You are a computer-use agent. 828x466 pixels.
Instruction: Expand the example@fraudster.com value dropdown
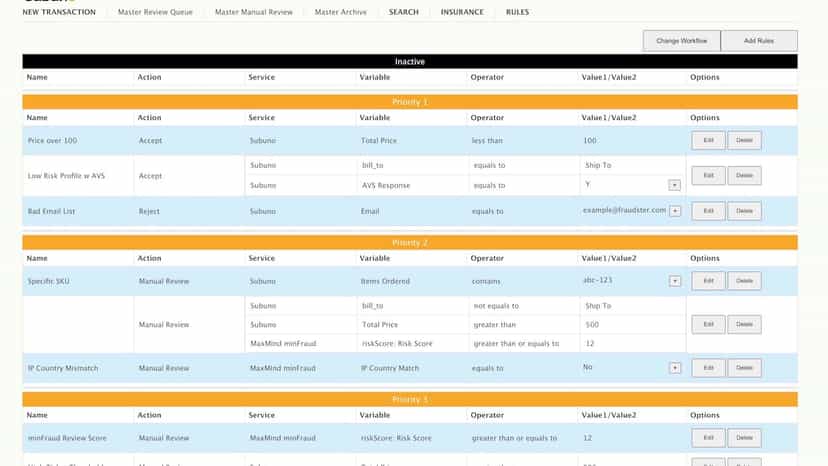pyautogui.click(x=675, y=211)
